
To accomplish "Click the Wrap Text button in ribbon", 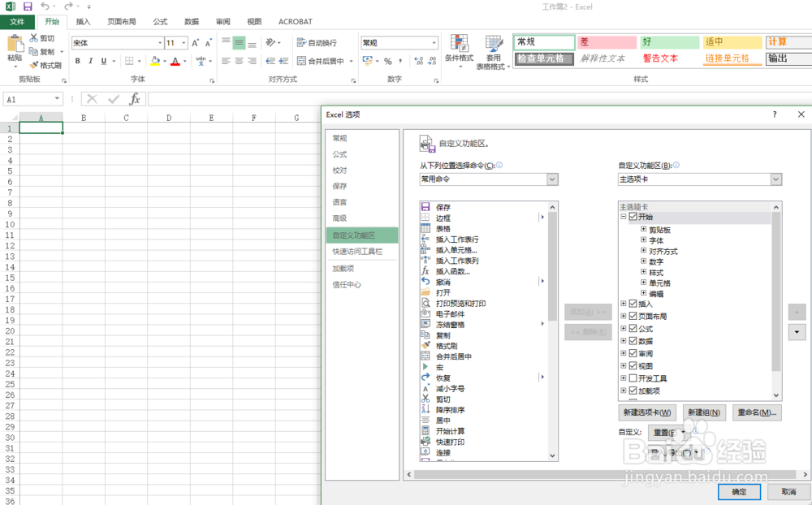I will 317,42.
